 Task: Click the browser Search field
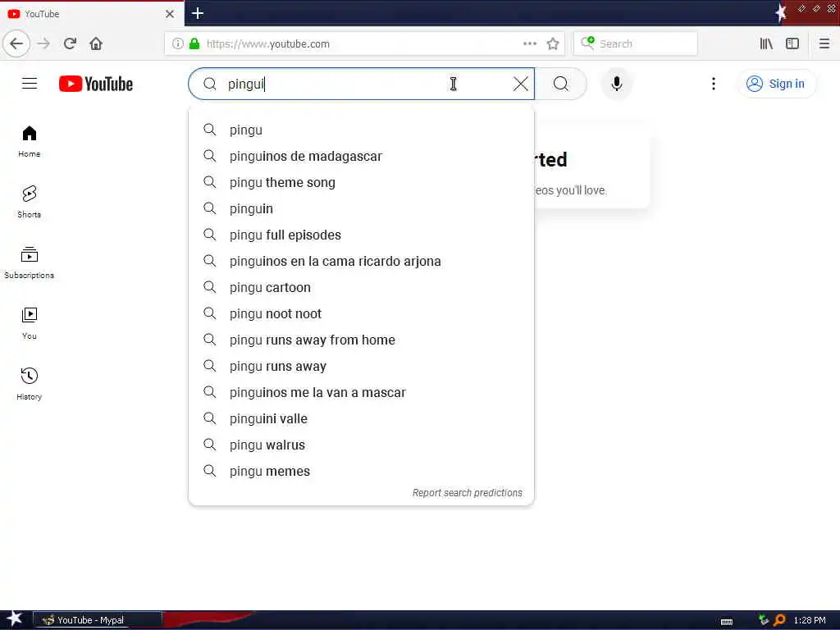pyautogui.click(x=636, y=43)
